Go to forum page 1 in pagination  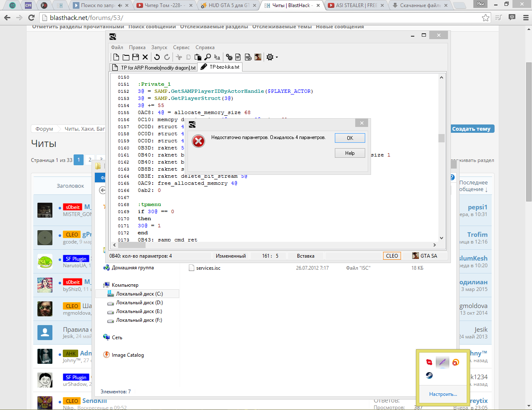pos(79,160)
